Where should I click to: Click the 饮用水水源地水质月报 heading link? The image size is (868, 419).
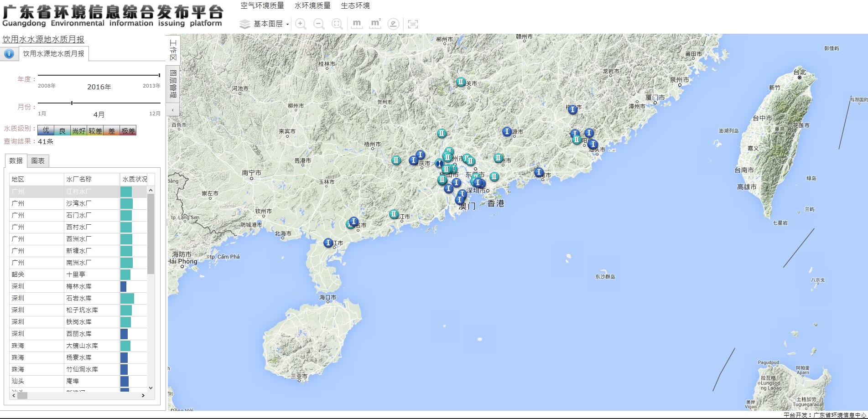(x=43, y=40)
